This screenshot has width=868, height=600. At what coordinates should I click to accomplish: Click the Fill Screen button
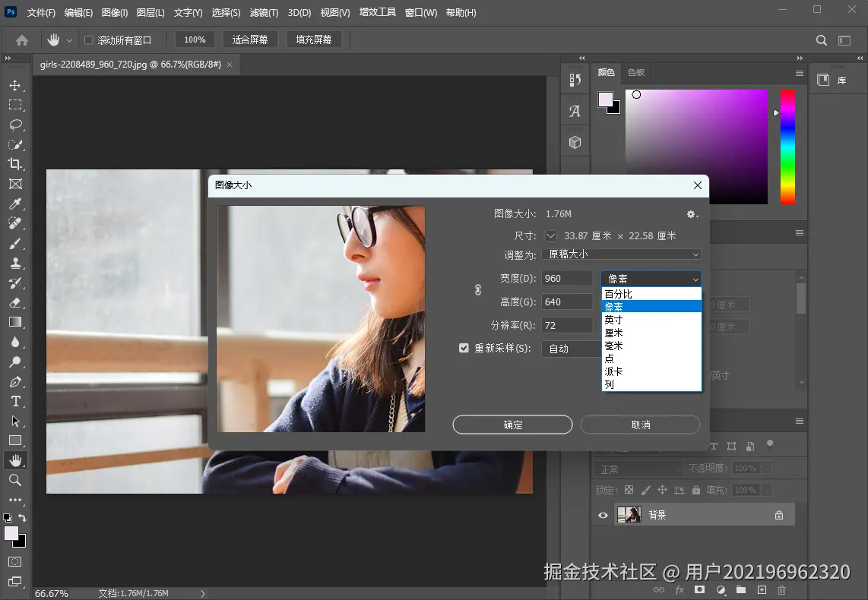314,39
